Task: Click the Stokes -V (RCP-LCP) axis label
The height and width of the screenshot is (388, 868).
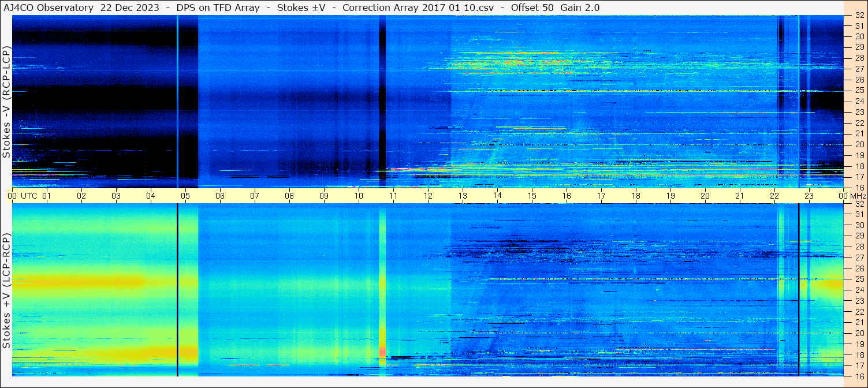Action: pyautogui.click(x=6, y=102)
